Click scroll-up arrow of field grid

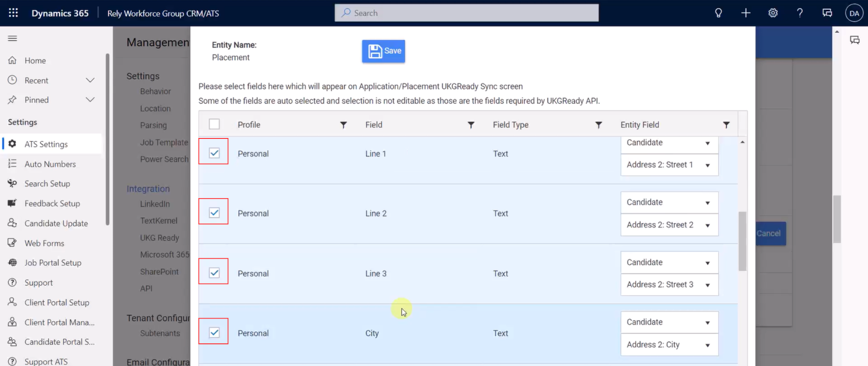tap(742, 142)
